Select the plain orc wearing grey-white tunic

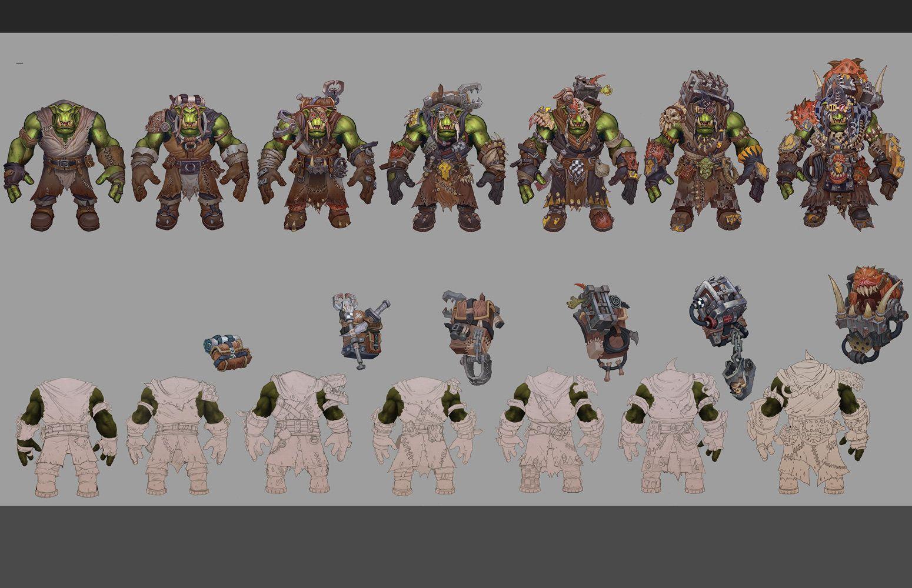pos(65,166)
